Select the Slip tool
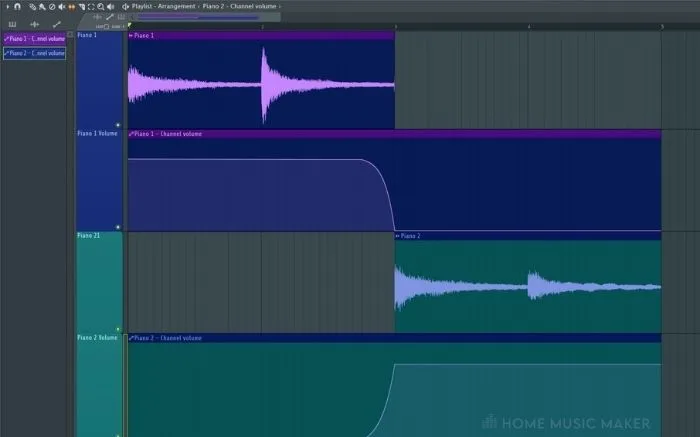This screenshot has height=437, width=700. [71, 7]
